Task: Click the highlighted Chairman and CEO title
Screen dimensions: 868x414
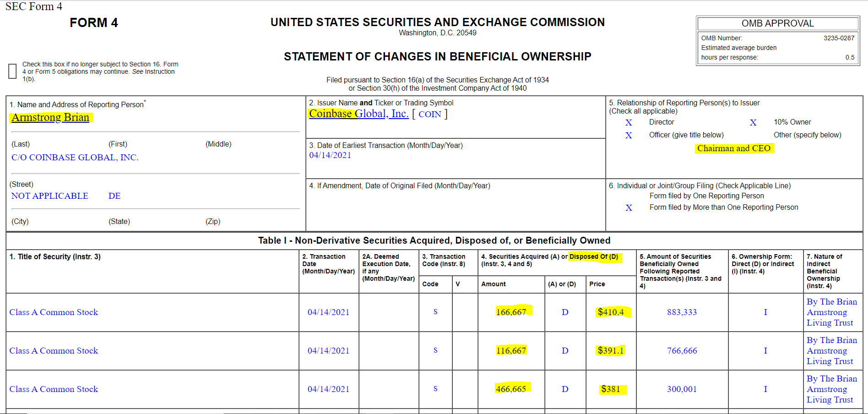Action: 733,148
